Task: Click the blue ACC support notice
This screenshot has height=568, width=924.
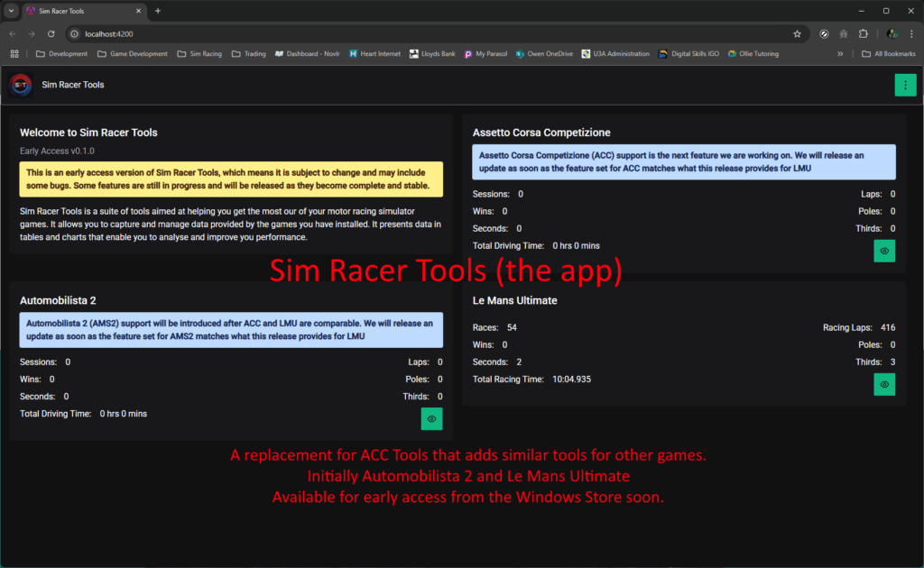Action: coord(684,162)
